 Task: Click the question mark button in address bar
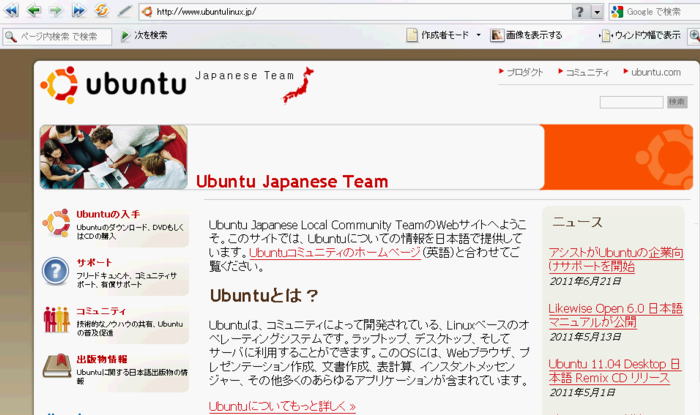(580, 12)
